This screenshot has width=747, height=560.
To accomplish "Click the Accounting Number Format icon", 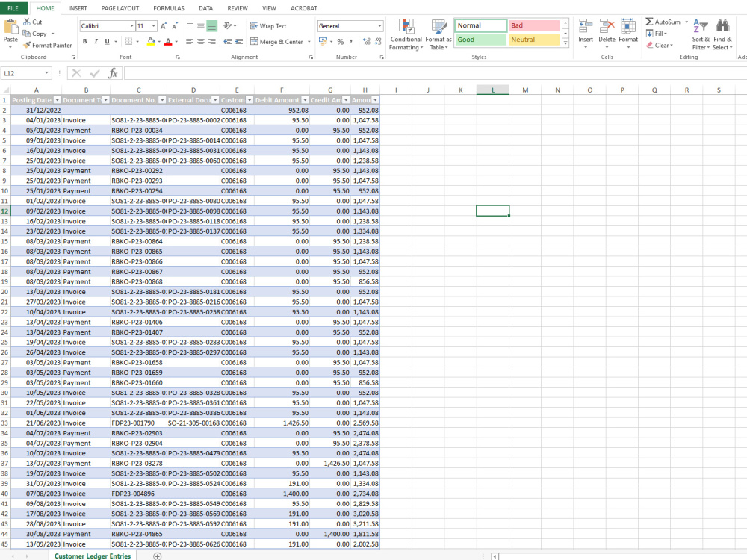I will [323, 41].
